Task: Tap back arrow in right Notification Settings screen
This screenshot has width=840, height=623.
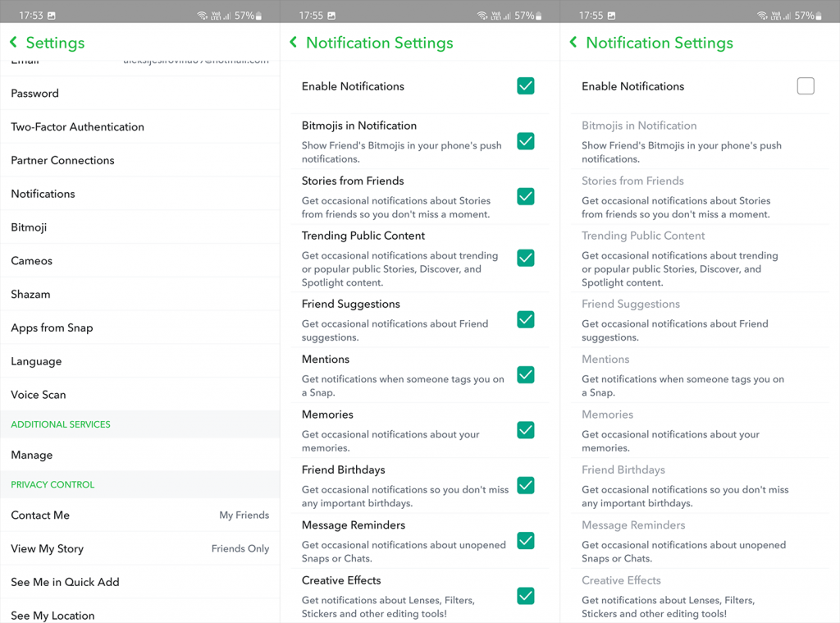Action: click(573, 42)
